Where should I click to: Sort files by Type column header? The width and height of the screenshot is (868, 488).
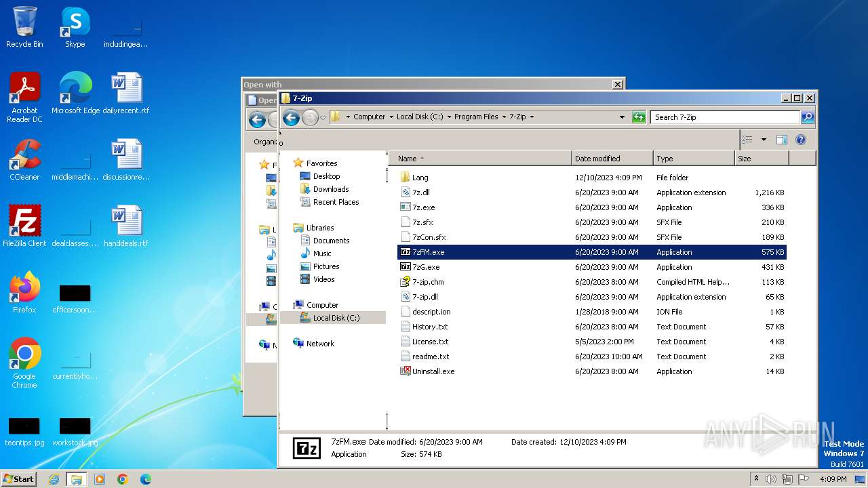click(694, 159)
